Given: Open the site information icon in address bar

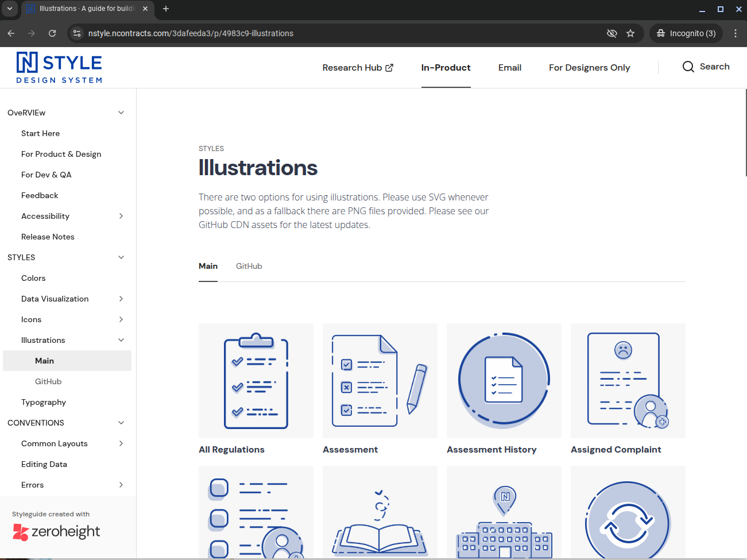Looking at the screenshot, I should pos(77,33).
